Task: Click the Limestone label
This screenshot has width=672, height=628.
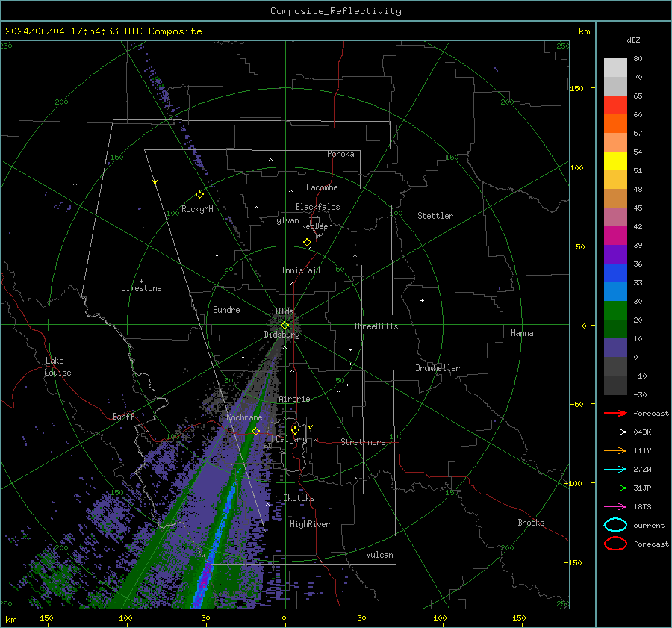Action: [x=141, y=288]
